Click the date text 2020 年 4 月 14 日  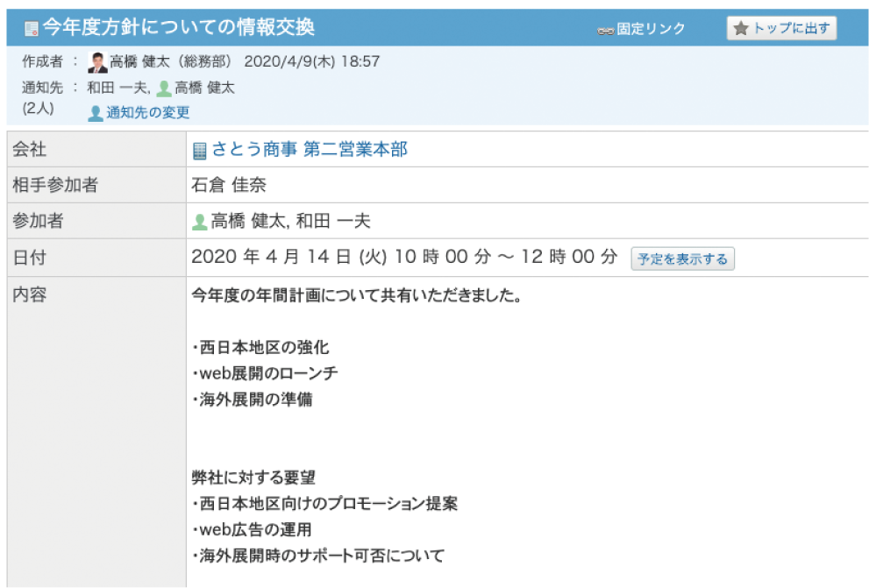(x=271, y=259)
